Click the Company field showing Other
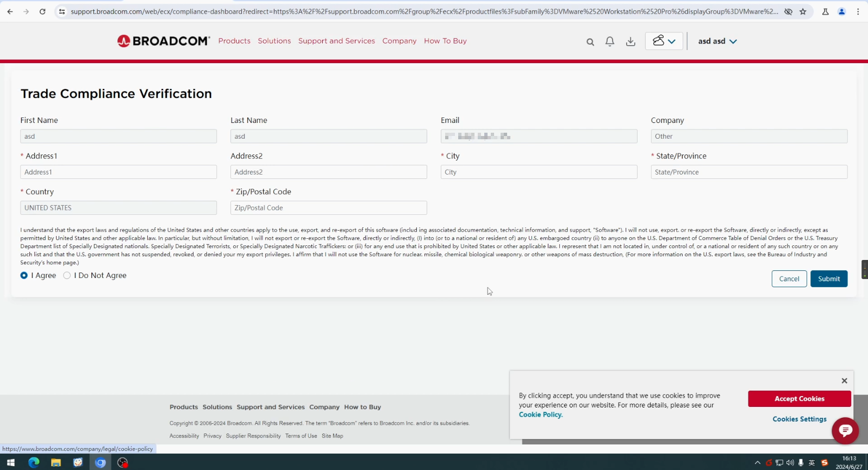868x470 pixels. [749, 136]
